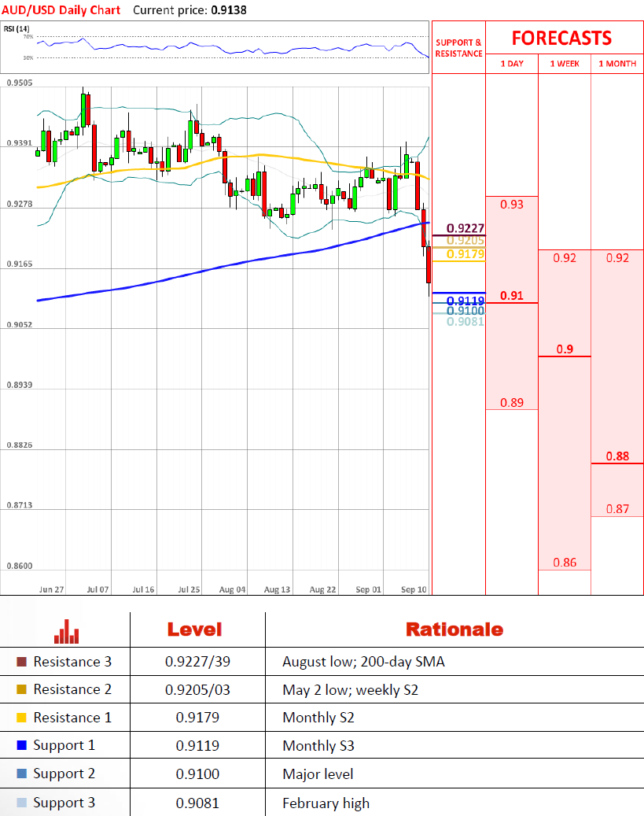The width and height of the screenshot is (644, 816).
Task: Click the 'Jun 27' date axis label
Action: coord(51,589)
